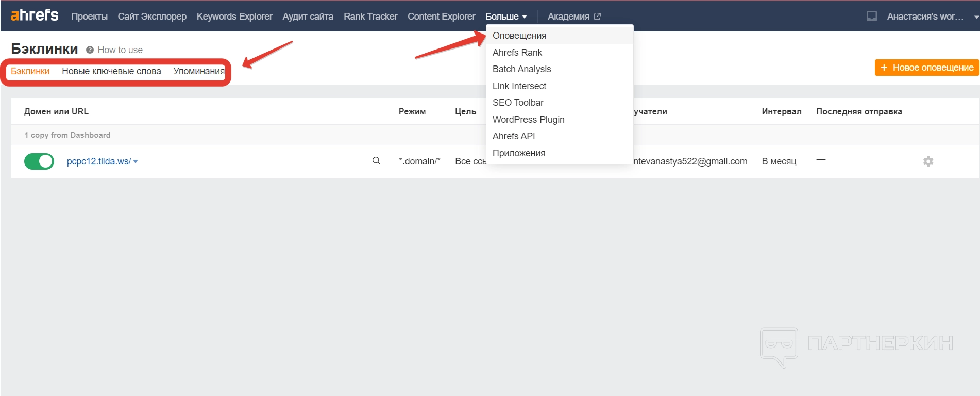Click the search magnifier icon in row

point(376,161)
